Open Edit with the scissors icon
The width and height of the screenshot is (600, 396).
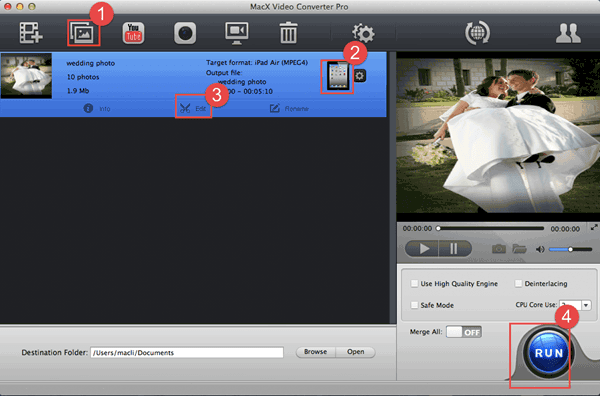193,109
